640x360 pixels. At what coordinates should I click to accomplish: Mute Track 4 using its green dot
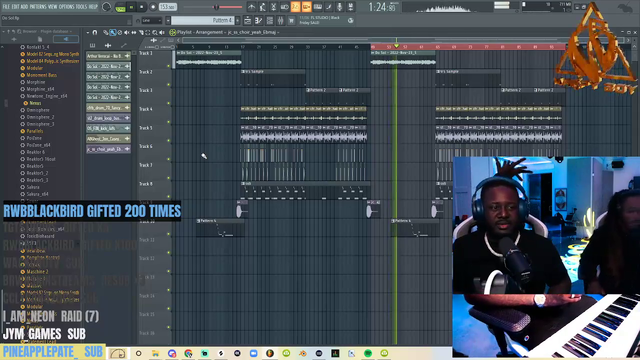(x=169, y=122)
